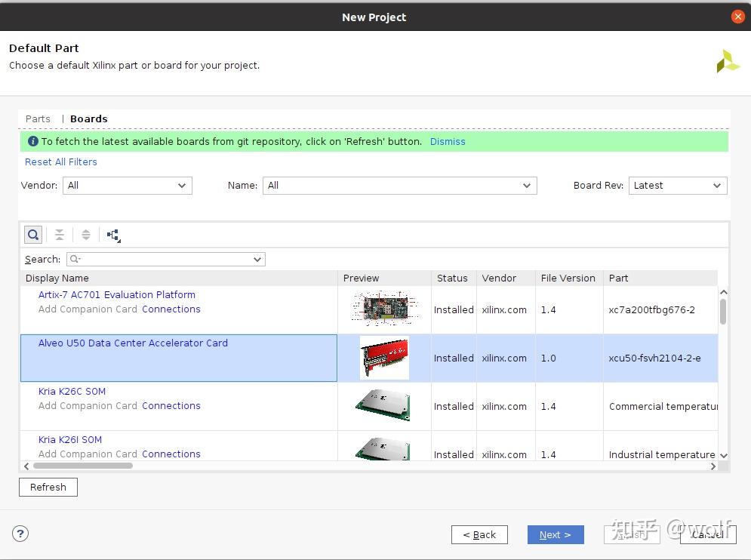Select the Alveo U50 card preview thumbnail

pyautogui.click(x=384, y=358)
